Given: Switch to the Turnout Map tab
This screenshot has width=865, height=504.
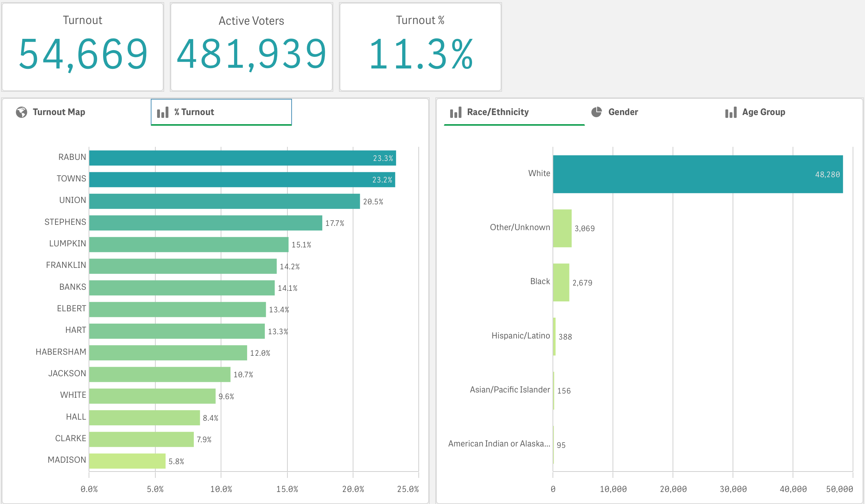Looking at the screenshot, I should coord(59,112).
